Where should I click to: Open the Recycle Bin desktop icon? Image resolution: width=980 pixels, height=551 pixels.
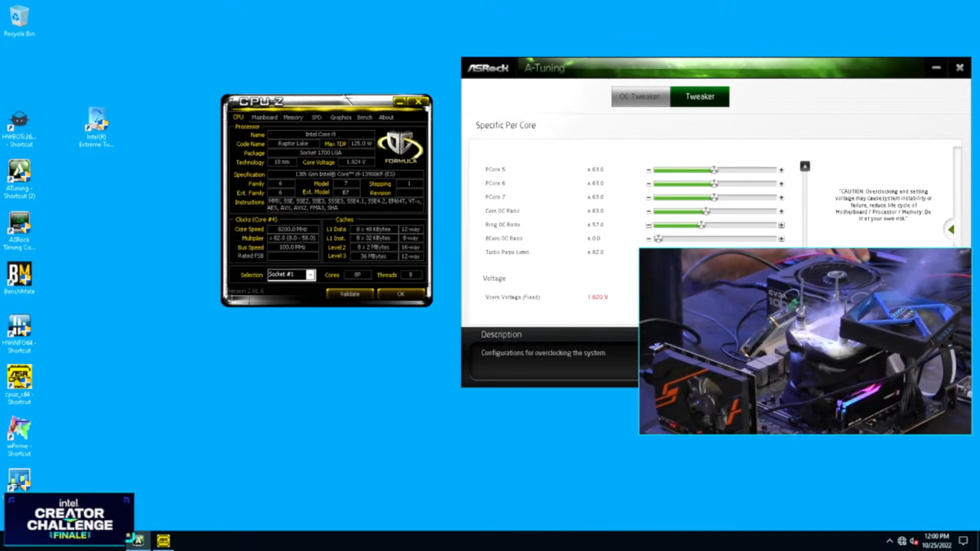[19, 21]
